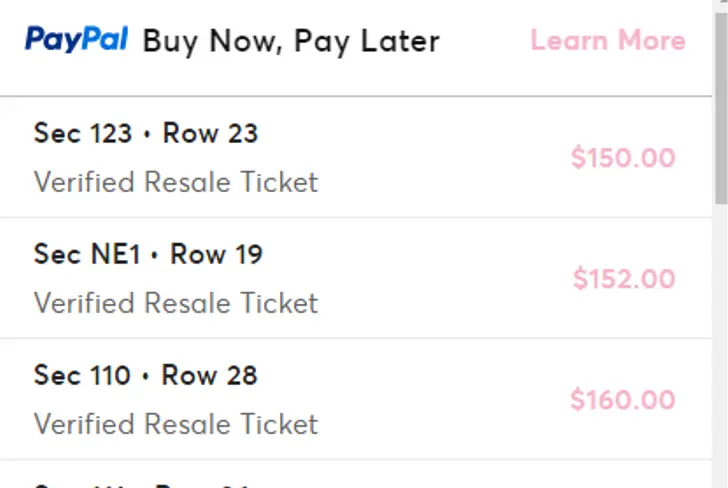Click the $160.00 price
728x488 pixels.
623,400
